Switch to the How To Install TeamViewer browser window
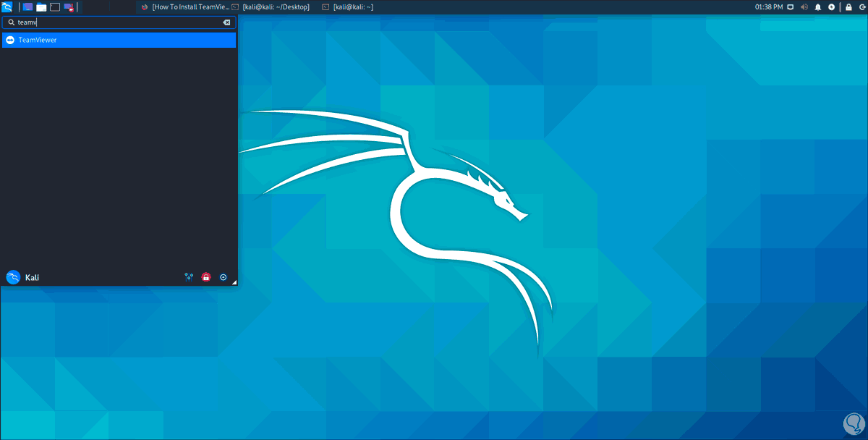This screenshot has width=868, height=440. [x=185, y=7]
